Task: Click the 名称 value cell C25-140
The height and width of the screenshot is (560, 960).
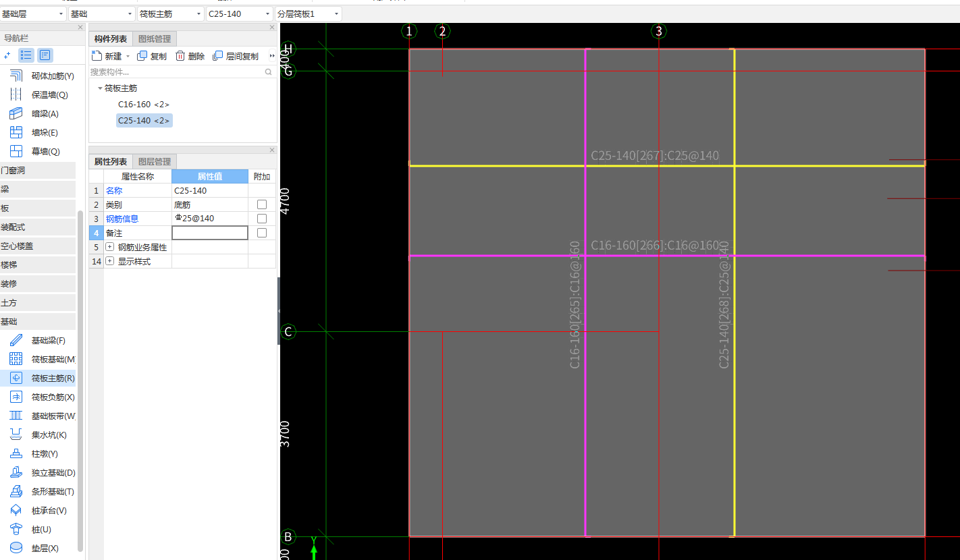Action: click(x=210, y=190)
